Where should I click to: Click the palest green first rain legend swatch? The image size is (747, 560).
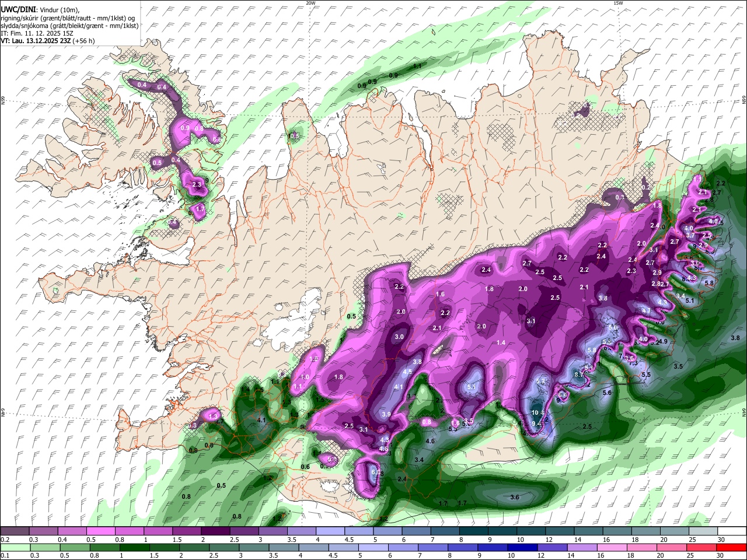click(x=15, y=547)
